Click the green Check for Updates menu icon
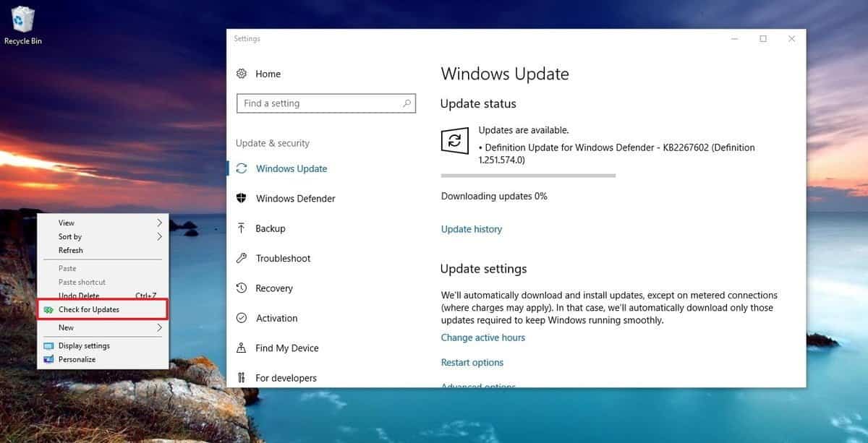868x443 pixels. coord(48,310)
